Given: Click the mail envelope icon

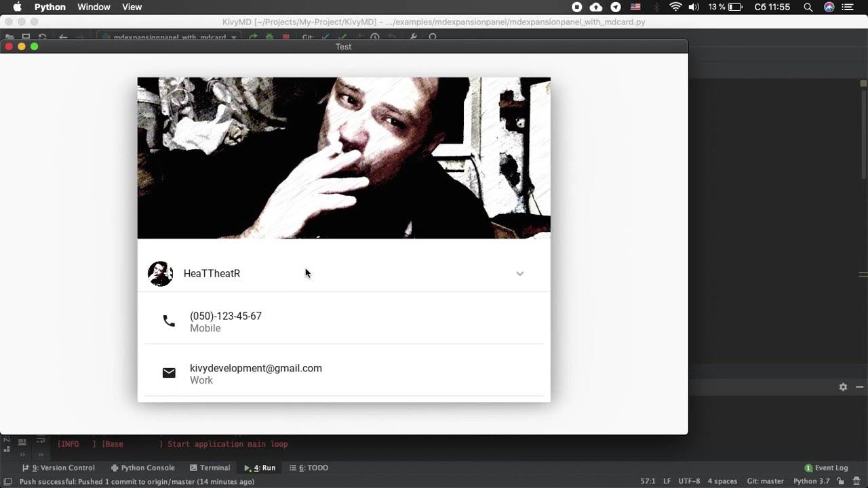Looking at the screenshot, I should [x=169, y=373].
